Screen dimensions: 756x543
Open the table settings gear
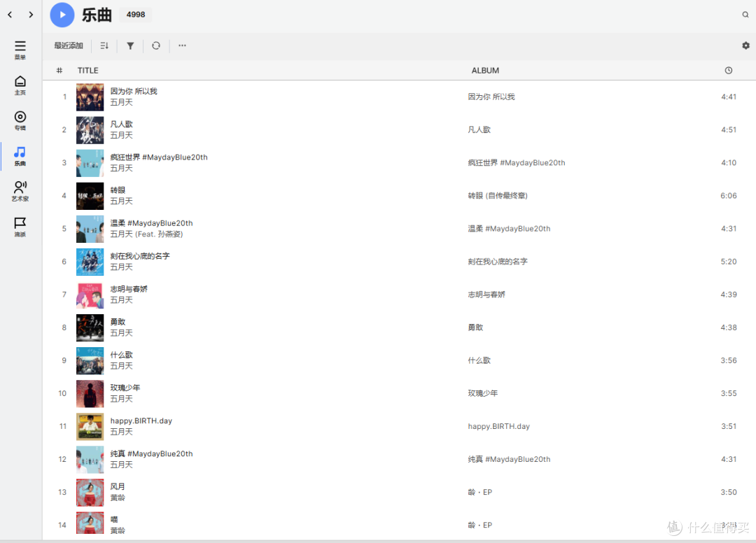(745, 45)
